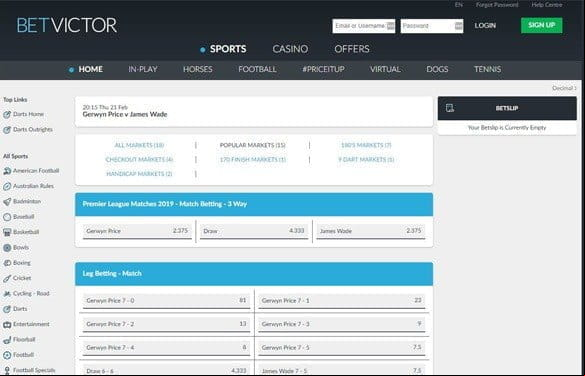Click the Football sport icon
This screenshot has width=585, height=376.
[x=7, y=355]
